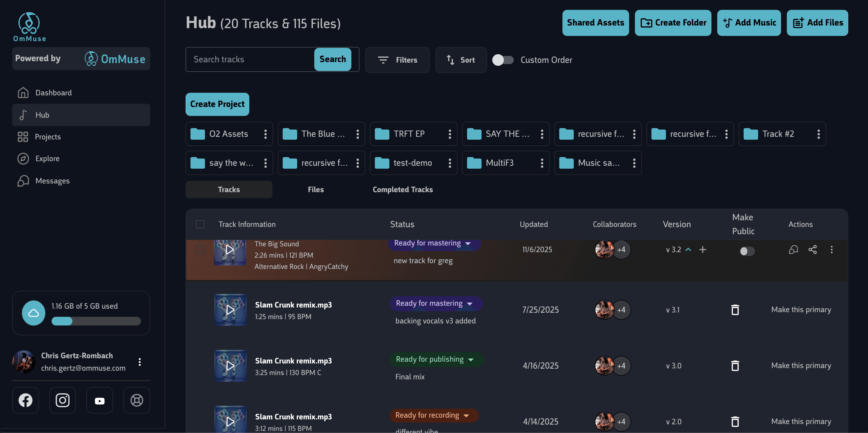
Task: Check the select-all tracks checkbox in header
Action: (x=200, y=224)
